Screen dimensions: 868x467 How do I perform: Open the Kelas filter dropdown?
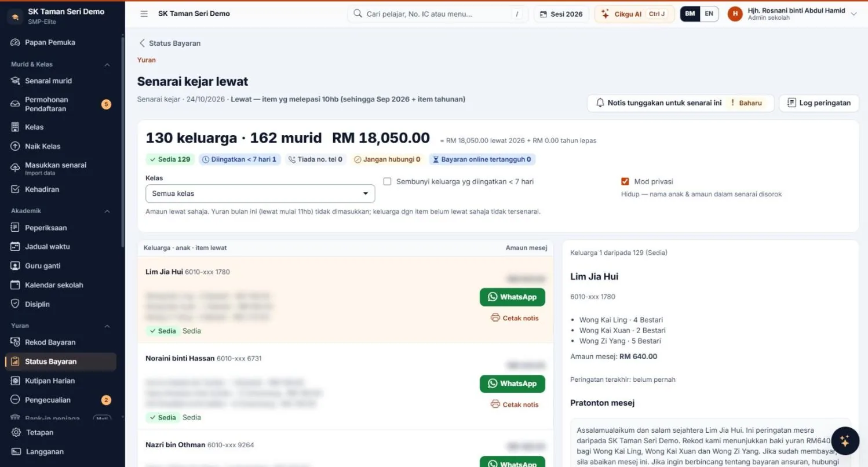point(260,194)
